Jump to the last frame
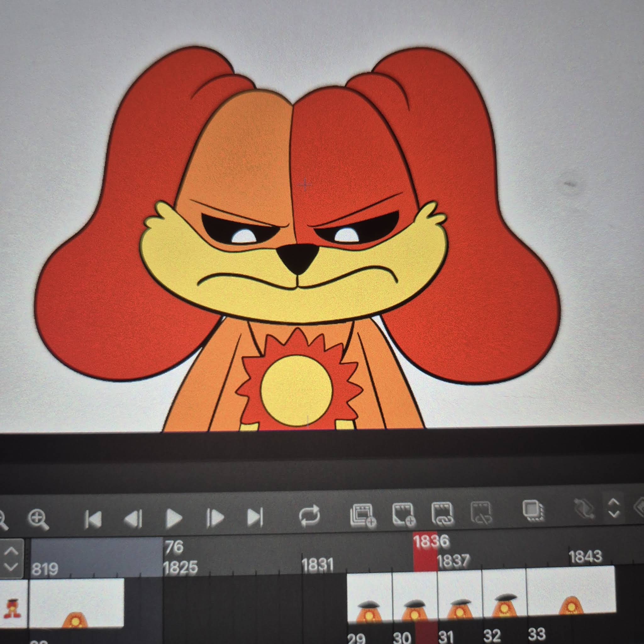The image size is (644, 644). [255, 518]
